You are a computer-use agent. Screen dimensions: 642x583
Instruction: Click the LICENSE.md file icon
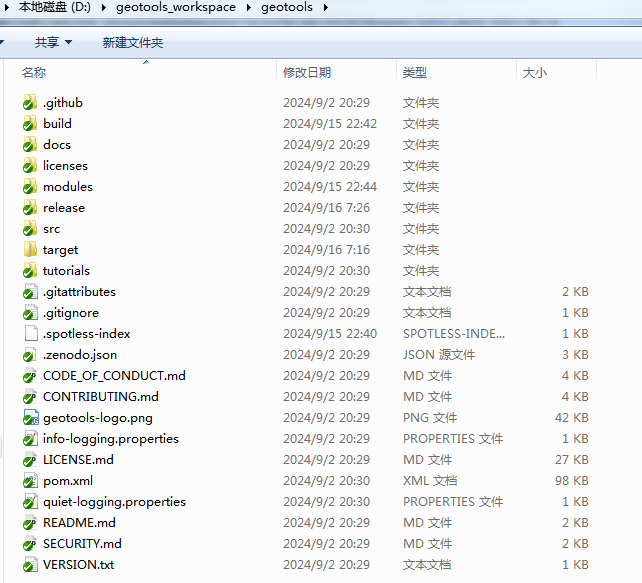point(30,459)
